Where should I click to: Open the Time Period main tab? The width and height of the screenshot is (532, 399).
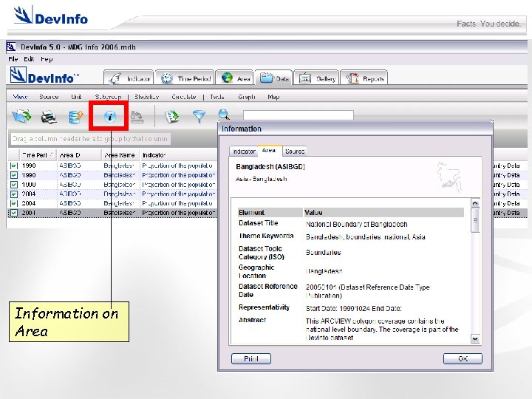coord(185,78)
